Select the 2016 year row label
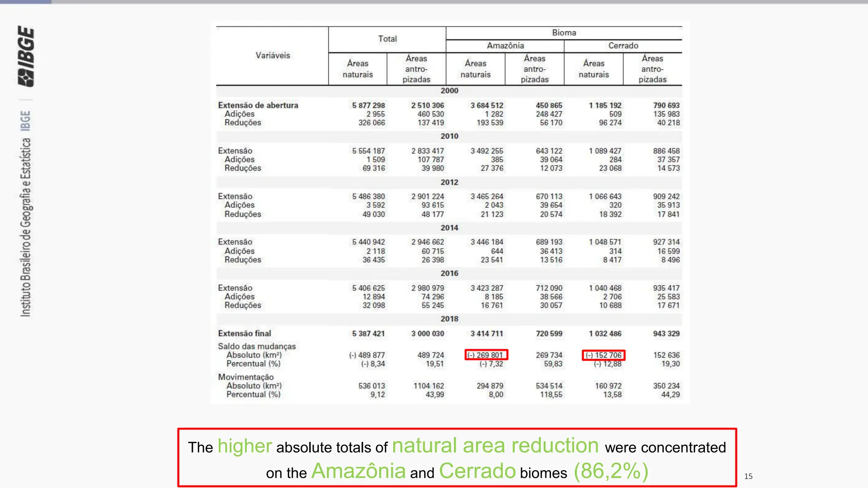The image size is (868, 488). pyautogui.click(x=449, y=274)
